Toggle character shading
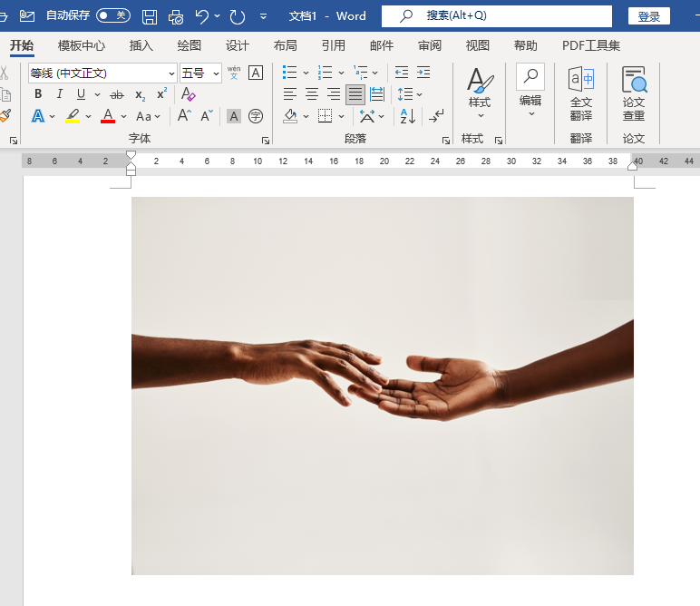The image size is (700, 606). tap(234, 116)
